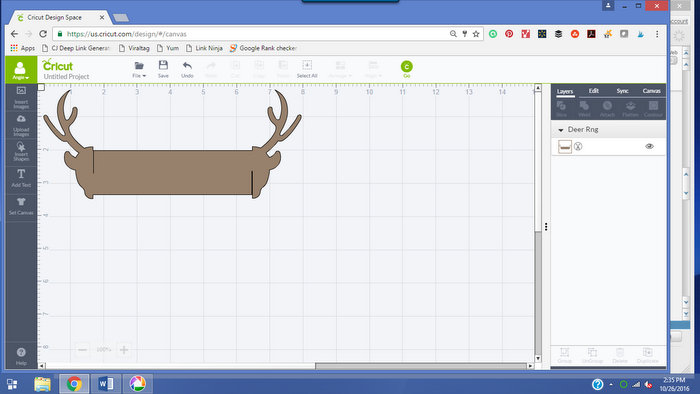
Task: Open the Chrome three-dot menu
Action: point(657,34)
